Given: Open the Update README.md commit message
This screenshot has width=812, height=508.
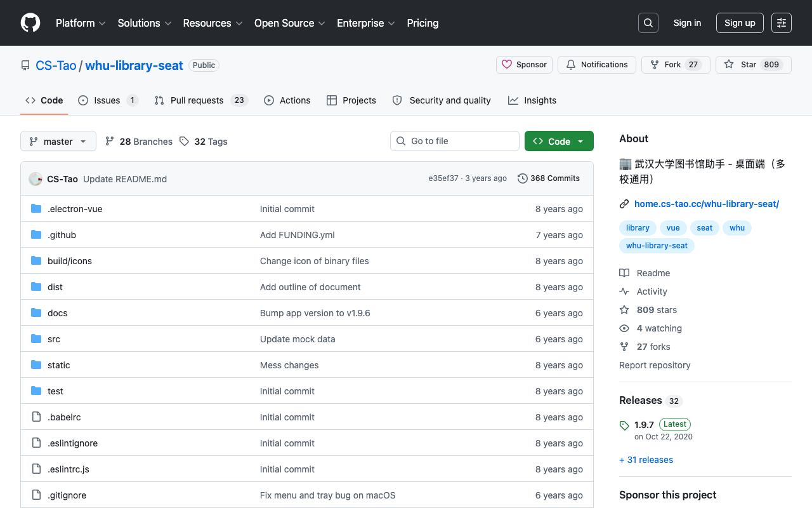Looking at the screenshot, I should pyautogui.click(x=125, y=179).
